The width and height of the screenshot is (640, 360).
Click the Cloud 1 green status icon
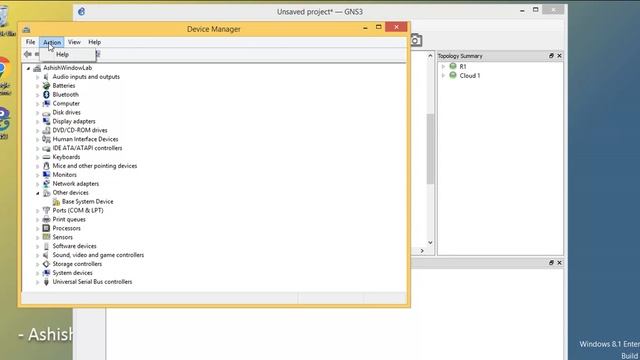click(453, 75)
